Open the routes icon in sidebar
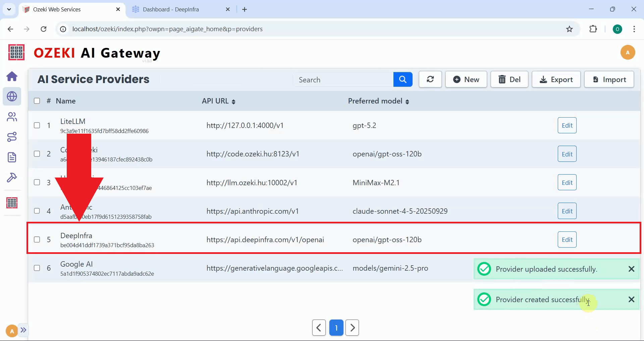Screen dimensions: 644x341 [12, 137]
